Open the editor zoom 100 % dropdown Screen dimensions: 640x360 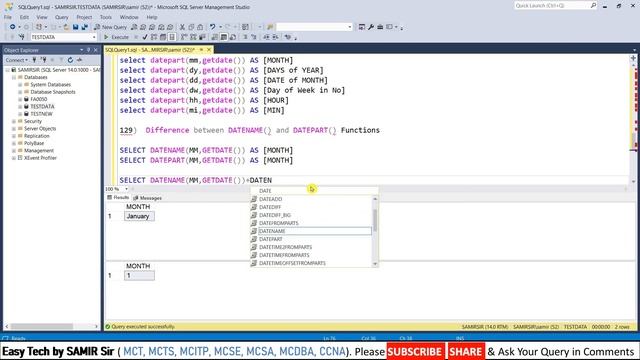(126, 189)
